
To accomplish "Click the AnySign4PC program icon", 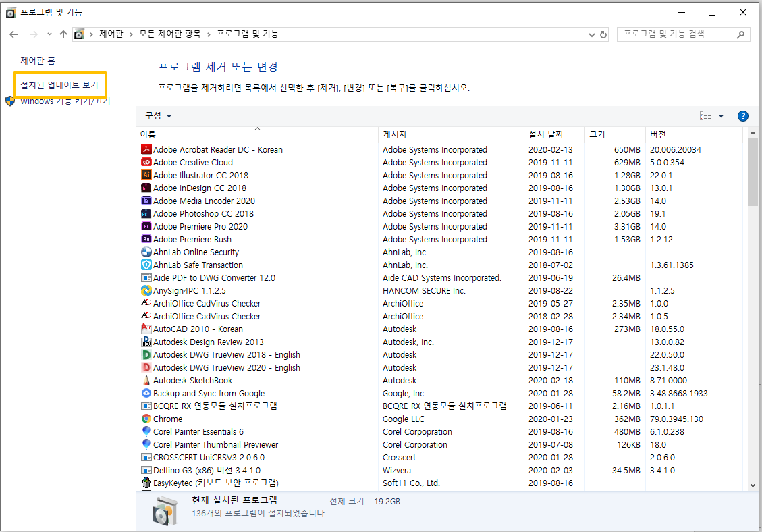I will click(x=146, y=290).
